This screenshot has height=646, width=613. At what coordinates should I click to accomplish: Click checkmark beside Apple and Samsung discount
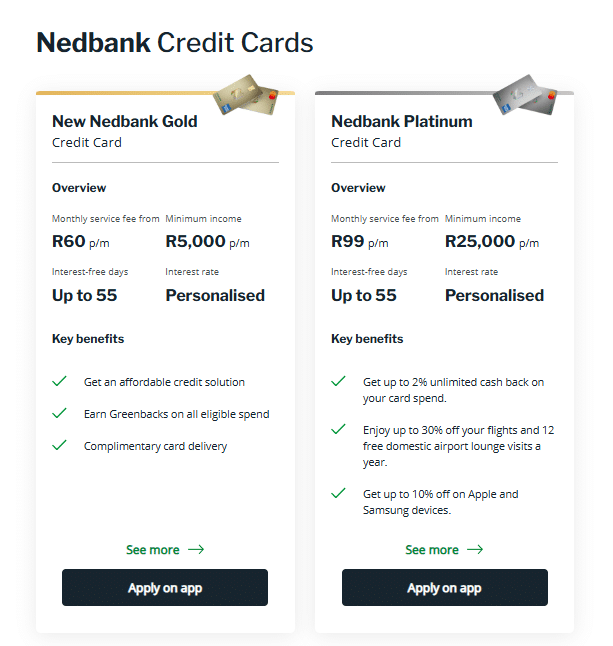coord(340,493)
